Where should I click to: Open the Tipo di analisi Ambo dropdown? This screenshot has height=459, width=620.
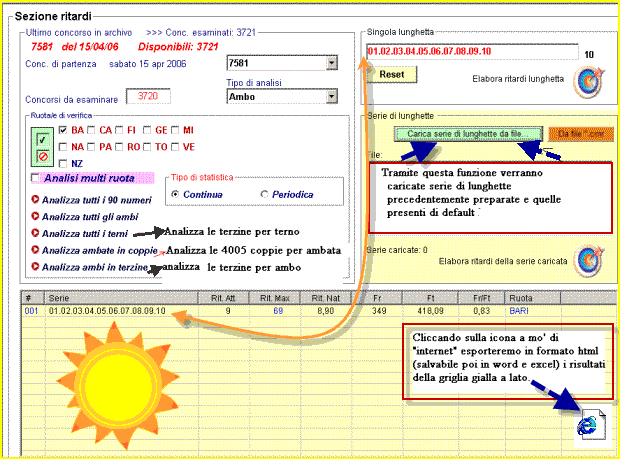[x=332, y=96]
